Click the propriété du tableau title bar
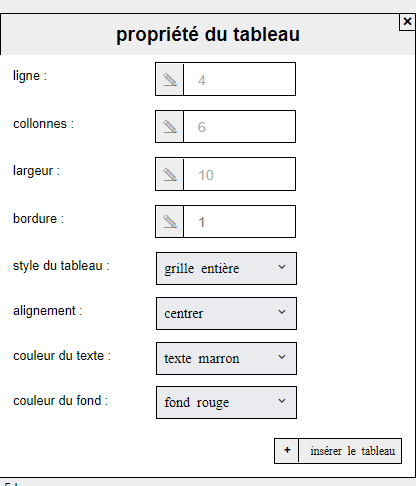This screenshot has width=416, height=486. (207, 34)
